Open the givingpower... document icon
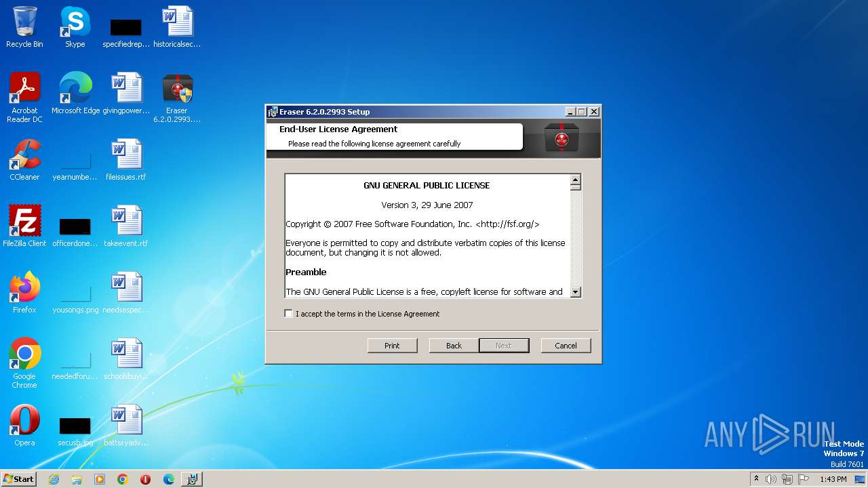This screenshot has height=488, width=868. (x=126, y=94)
